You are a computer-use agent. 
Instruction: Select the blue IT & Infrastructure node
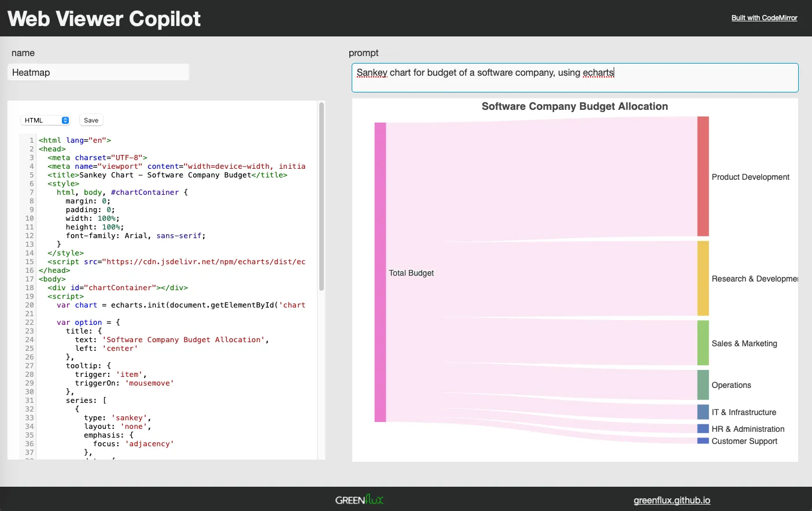click(703, 412)
